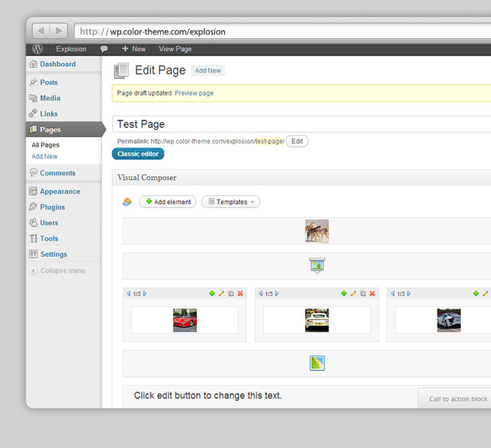Click the 'Click edit button to change this text' block
This screenshot has height=448, width=491.
[208, 395]
